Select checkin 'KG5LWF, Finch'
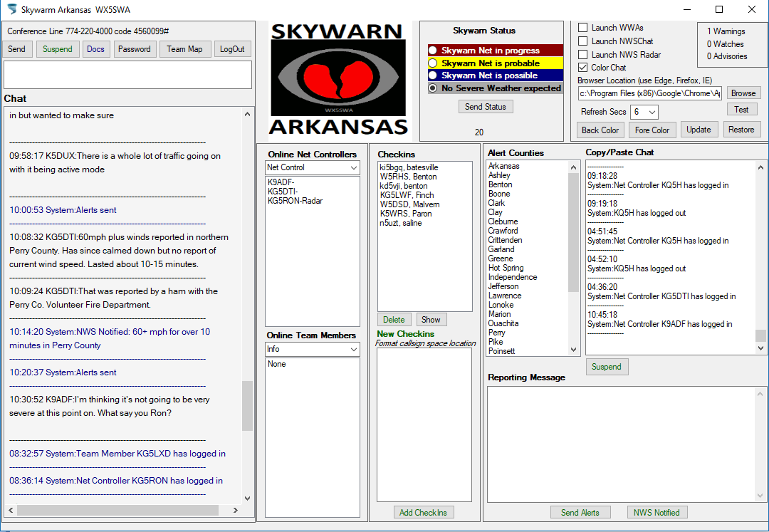 coord(407,195)
